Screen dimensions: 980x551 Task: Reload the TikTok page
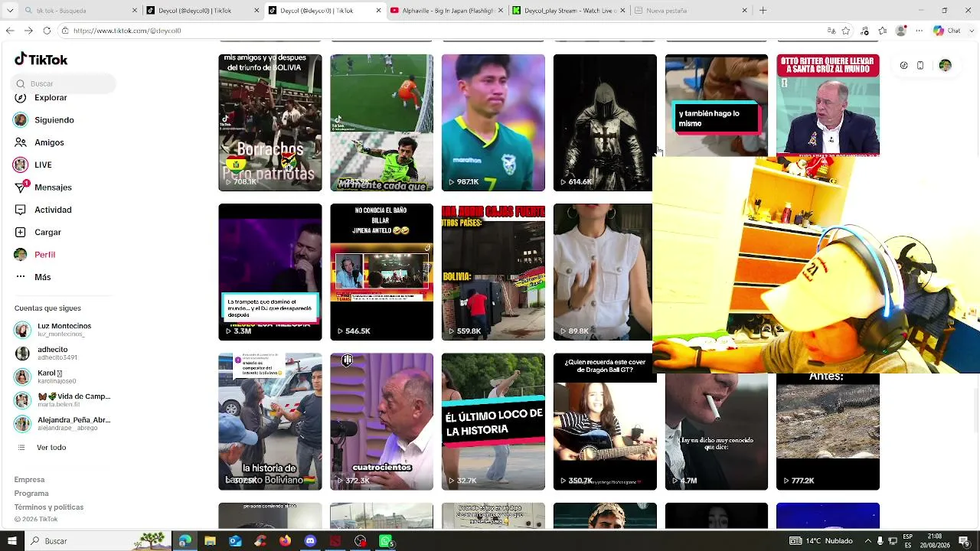pos(47,31)
